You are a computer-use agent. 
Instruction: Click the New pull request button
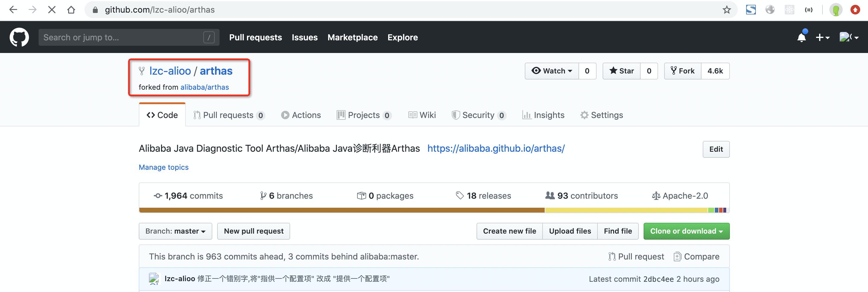253,231
